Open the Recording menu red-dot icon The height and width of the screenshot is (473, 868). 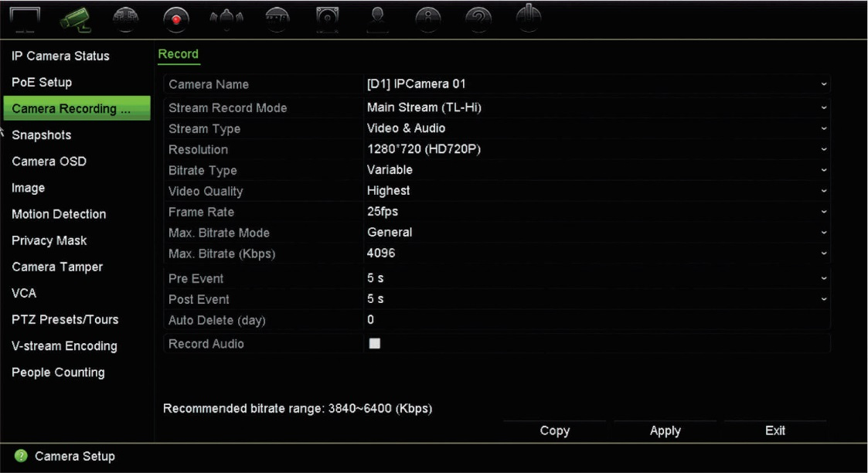click(x=176, y=19)
